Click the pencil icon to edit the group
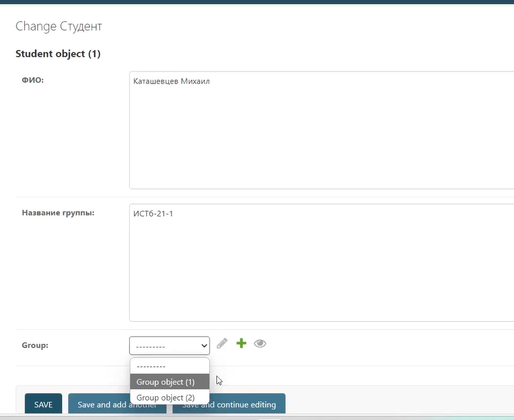 click(x=222, y=344)
